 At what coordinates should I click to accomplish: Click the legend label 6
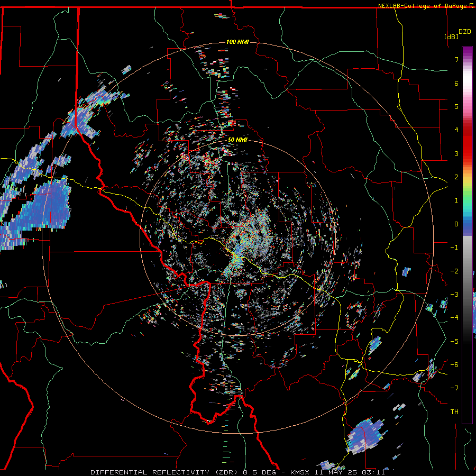[x=456, y=83]
